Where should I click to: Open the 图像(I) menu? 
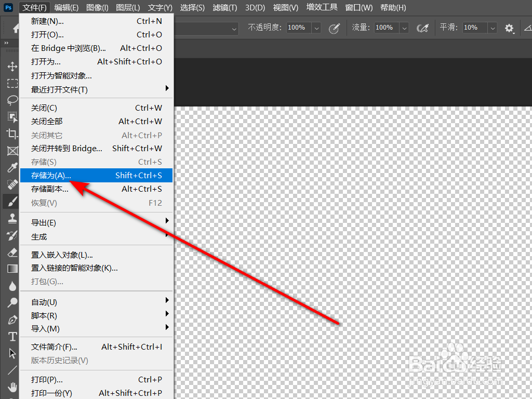pos(97,7)
